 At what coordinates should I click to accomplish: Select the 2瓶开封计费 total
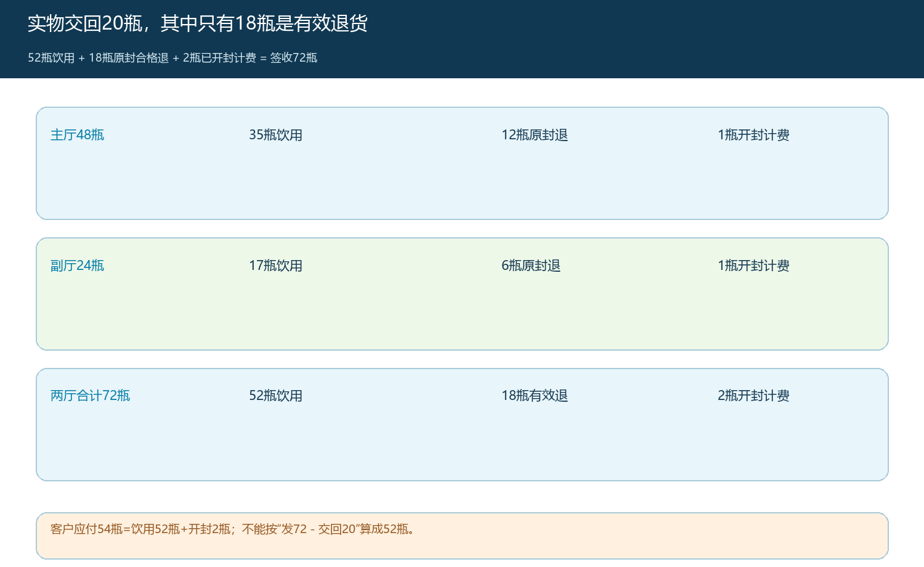point(753,396)
